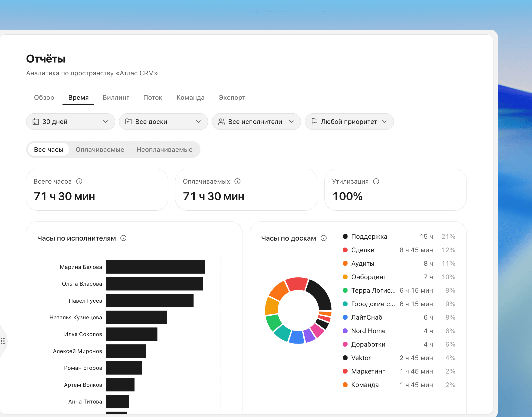Click info icon next to Всего часов
Viewport: 532px width, 417px height.
[79, 181]
